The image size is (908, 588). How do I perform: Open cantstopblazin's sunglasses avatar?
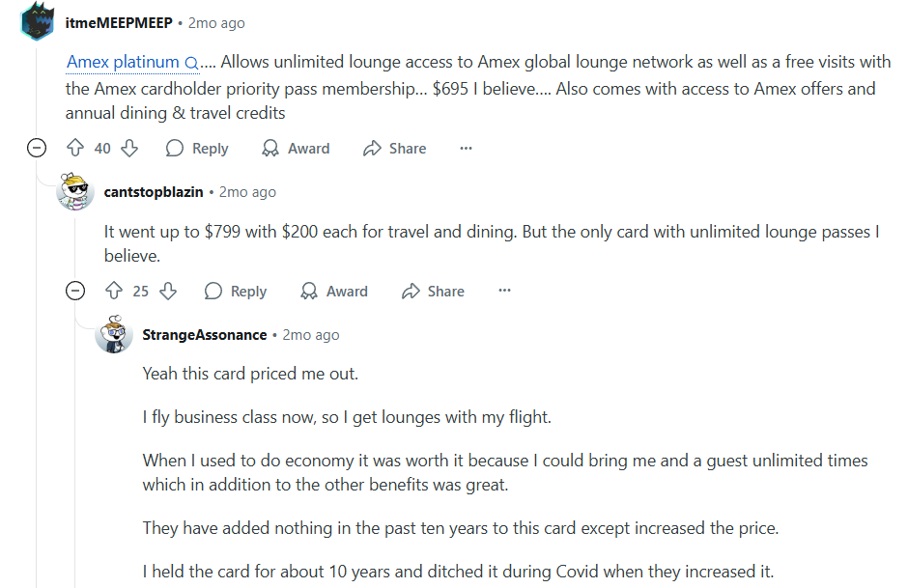click(75, 192)
